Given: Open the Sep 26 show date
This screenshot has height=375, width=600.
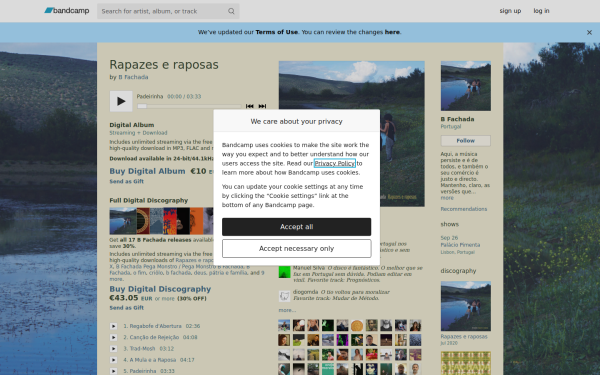Looking at the screenshot, I should pyautogui.click(x=449, y=238).
